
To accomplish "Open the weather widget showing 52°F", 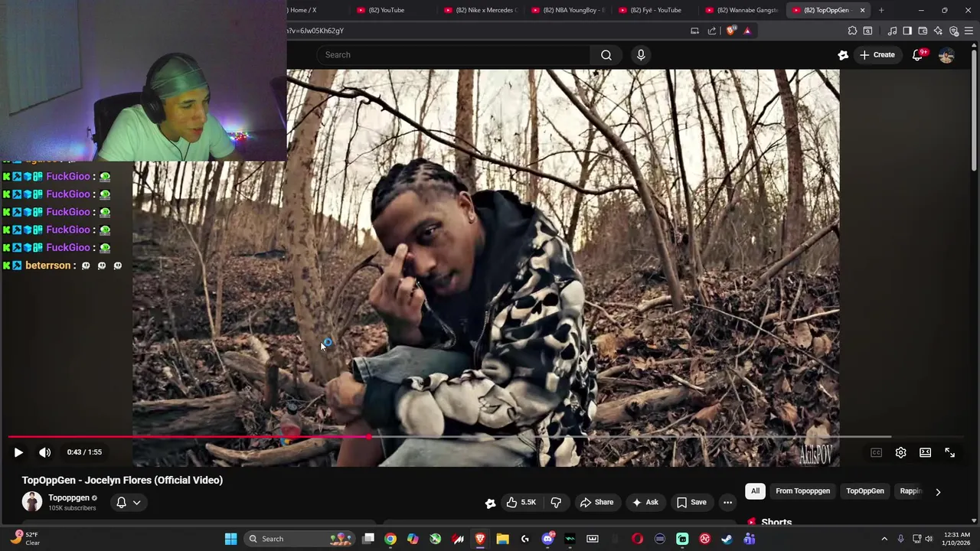I will pyautogui.click(x=24, y=539).
